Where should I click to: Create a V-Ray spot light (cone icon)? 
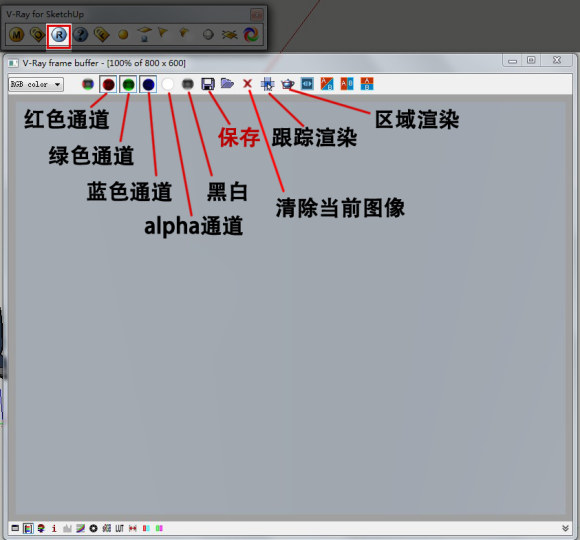coord(162,33)
